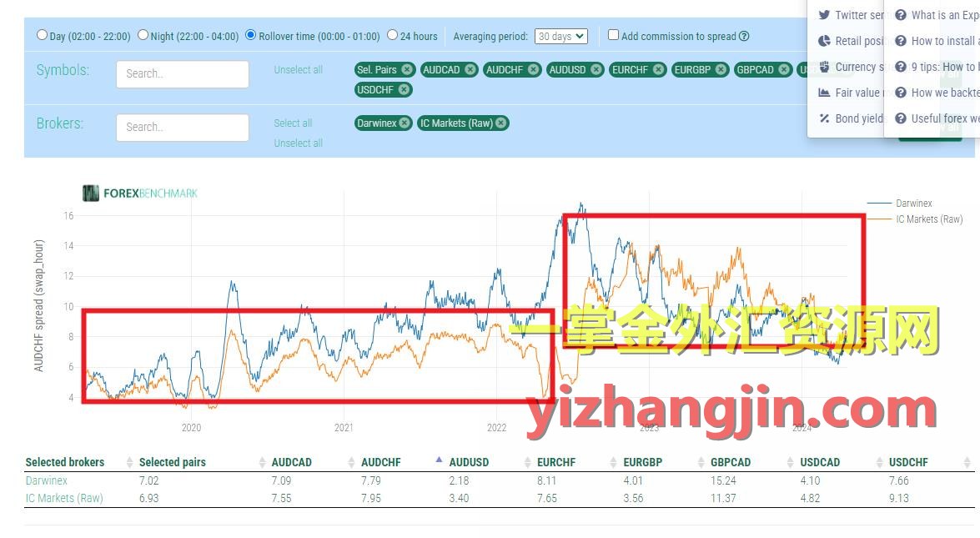Remove the EURCHF symbol tag

pyautogui.click(x=659, y=69)
